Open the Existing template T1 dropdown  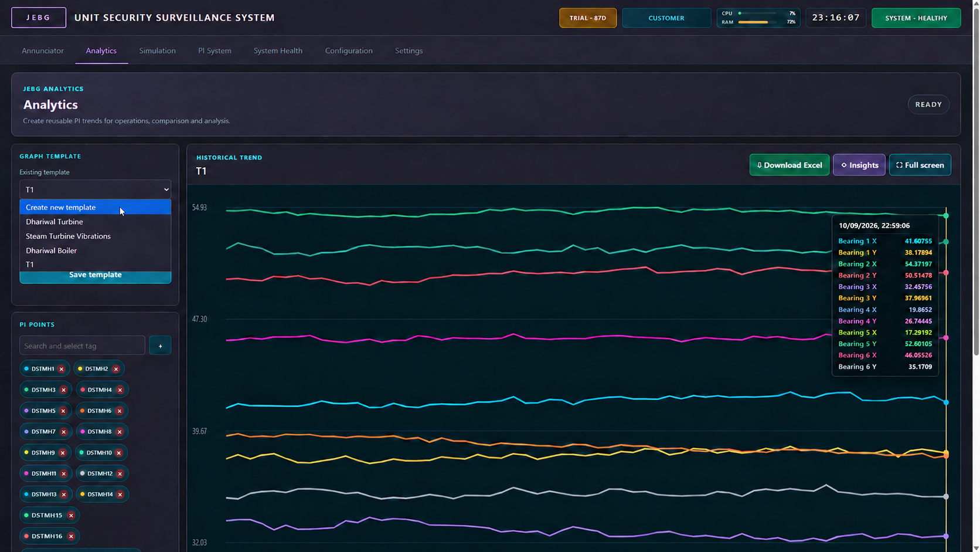tap(96, 189)
